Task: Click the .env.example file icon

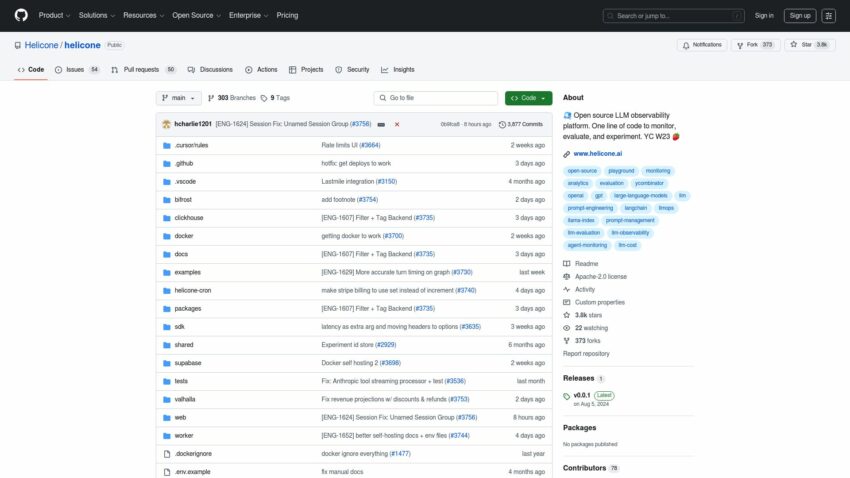Action: 167,472
